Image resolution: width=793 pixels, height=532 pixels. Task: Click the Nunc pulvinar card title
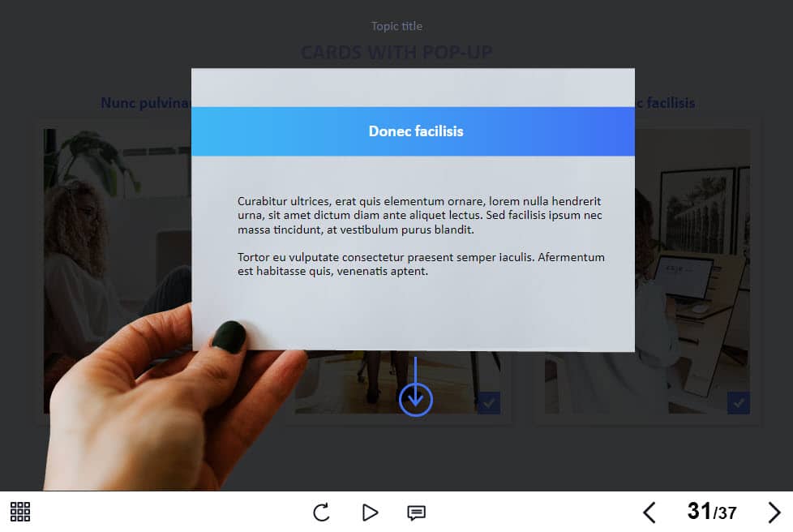(x=146, y=103)
